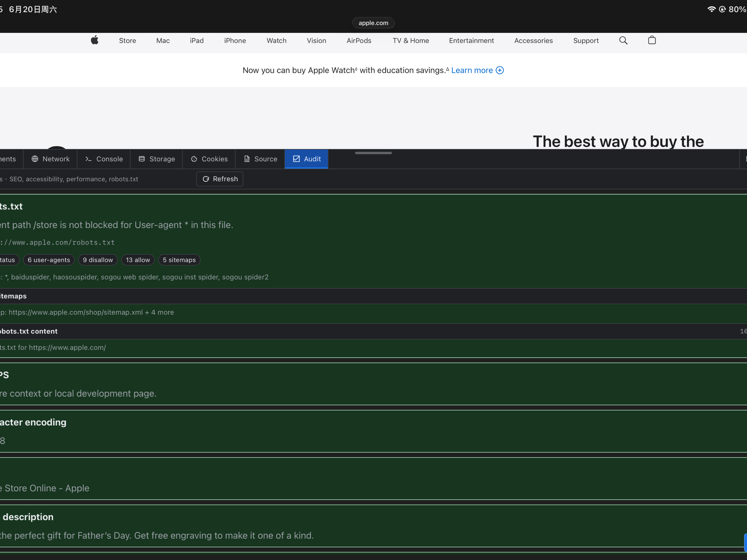Screen dimensions: 747x560
Task: Click the Store Online - Apple title text
Action: pos(45,488)
